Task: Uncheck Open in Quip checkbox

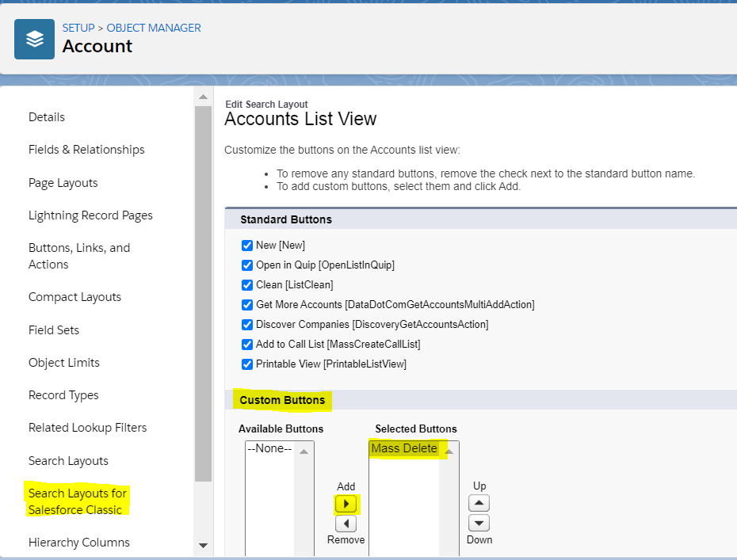Action: (x=247, y=265)
